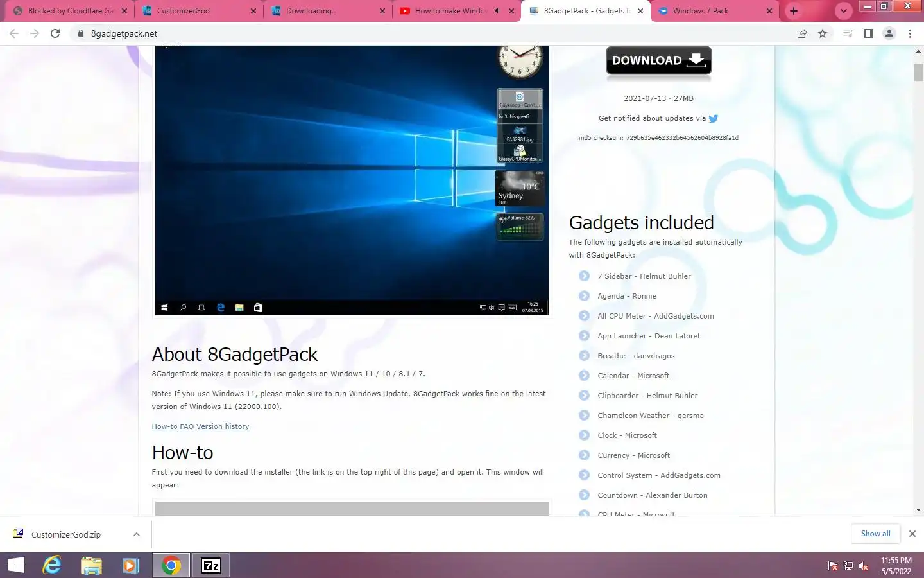
Task: Click 'Countdown - Alexander Burton' entry
Action: [x=653, y=495]
